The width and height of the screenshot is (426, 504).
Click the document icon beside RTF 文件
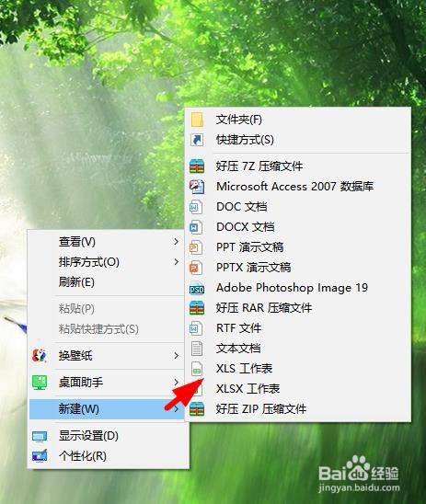pyautogui.click(x=196, y=328)
